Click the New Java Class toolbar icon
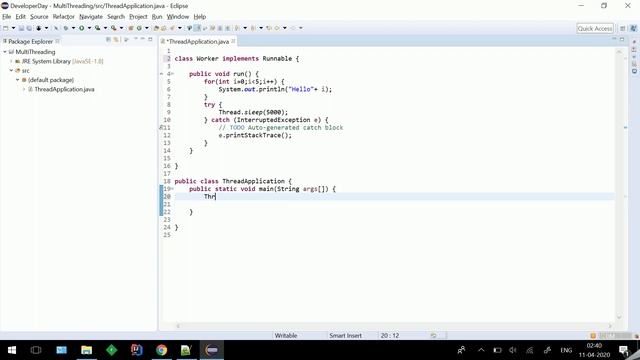 tap(139, 28)
